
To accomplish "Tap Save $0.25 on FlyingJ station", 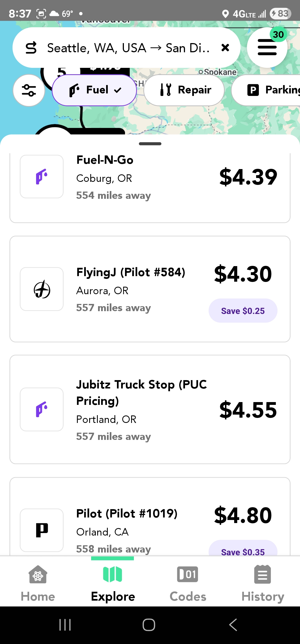I will [243, 311].
